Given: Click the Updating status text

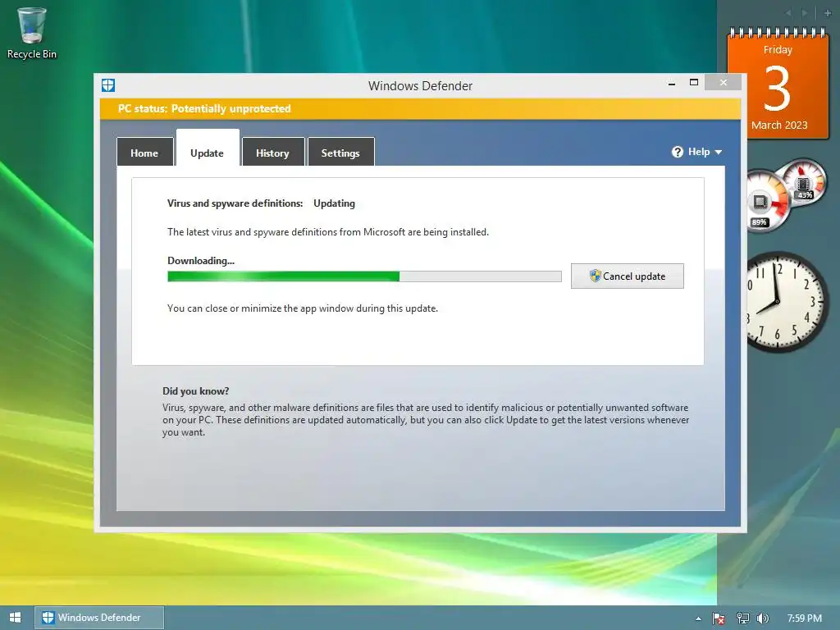Looking at the screenshot, I should tap(335, 203).
